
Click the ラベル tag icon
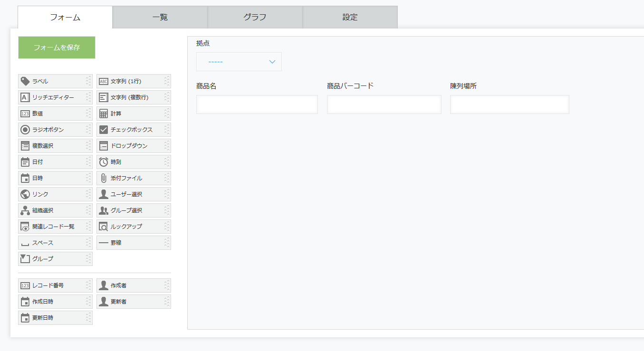[x=25, y=81]
